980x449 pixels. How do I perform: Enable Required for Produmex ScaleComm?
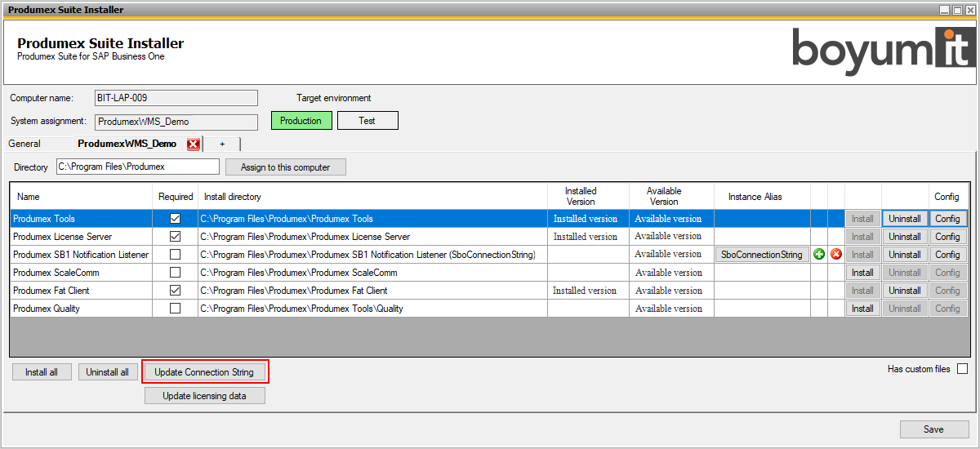(x=175, y=273)
